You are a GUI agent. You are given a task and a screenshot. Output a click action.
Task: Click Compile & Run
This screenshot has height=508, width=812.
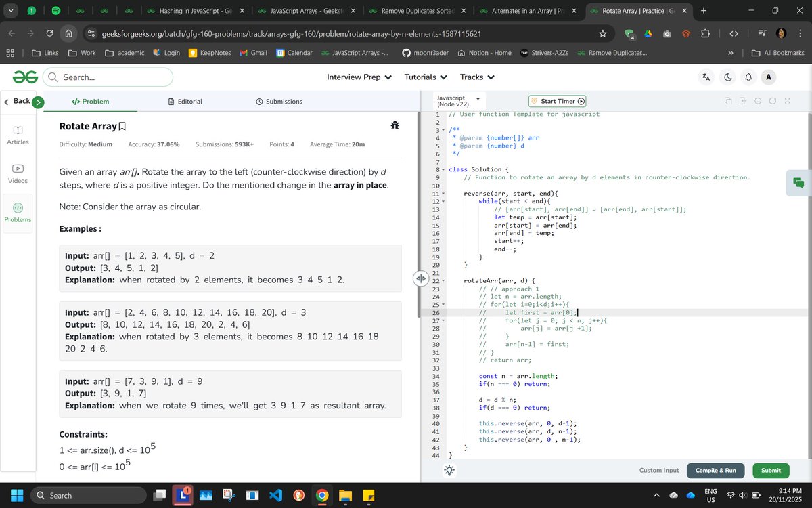pos(715,470)
